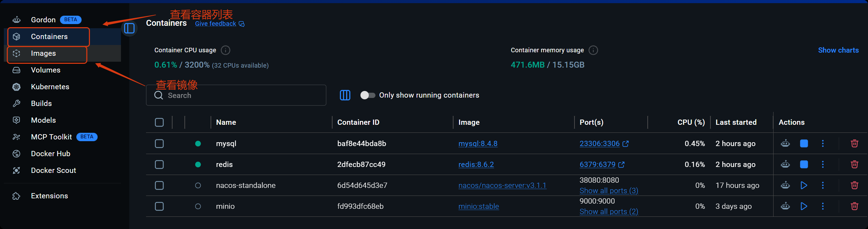Screen dimensions: 868x229
Task: Start the nacos-standalone container
Action: [804, 185]
